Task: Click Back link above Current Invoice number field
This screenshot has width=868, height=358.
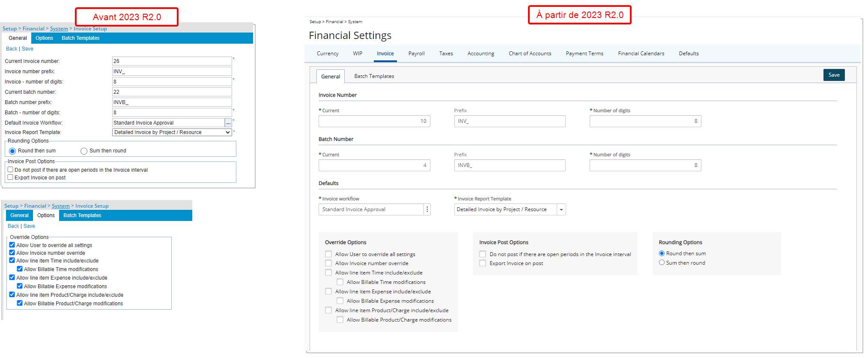Action: click(x=12, y=49)
